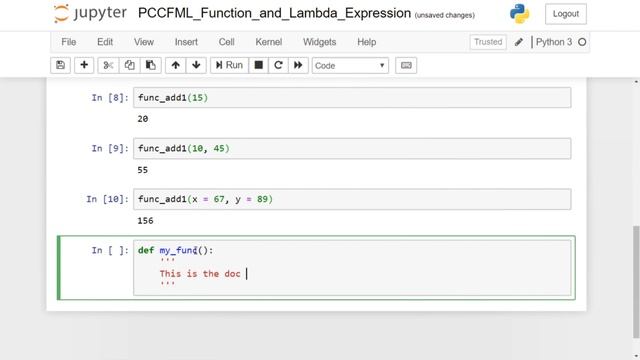This screenshot has width=640, height=360.
Task: Insert a cell below with the plus icon
Action: coord(84,65)
